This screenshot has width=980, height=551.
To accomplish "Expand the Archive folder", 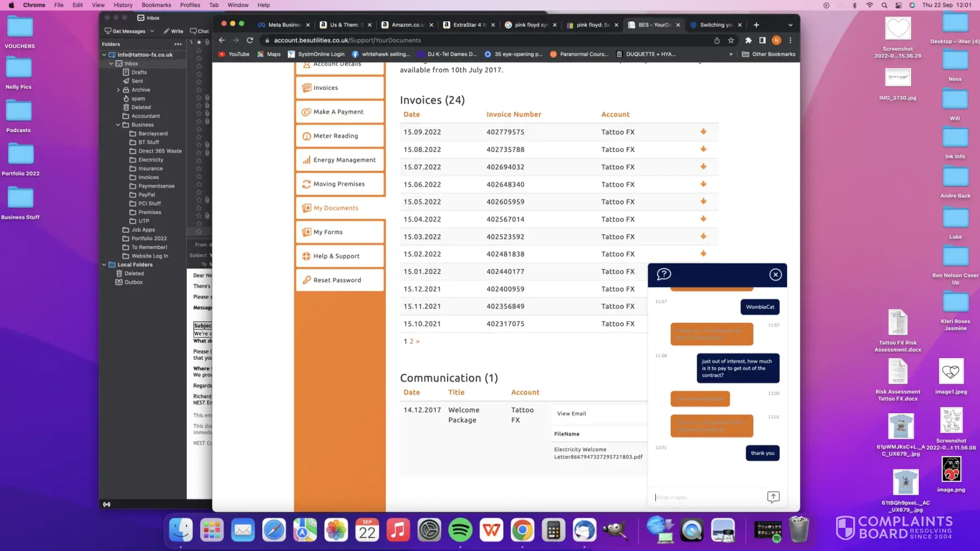I will [118, 90].
